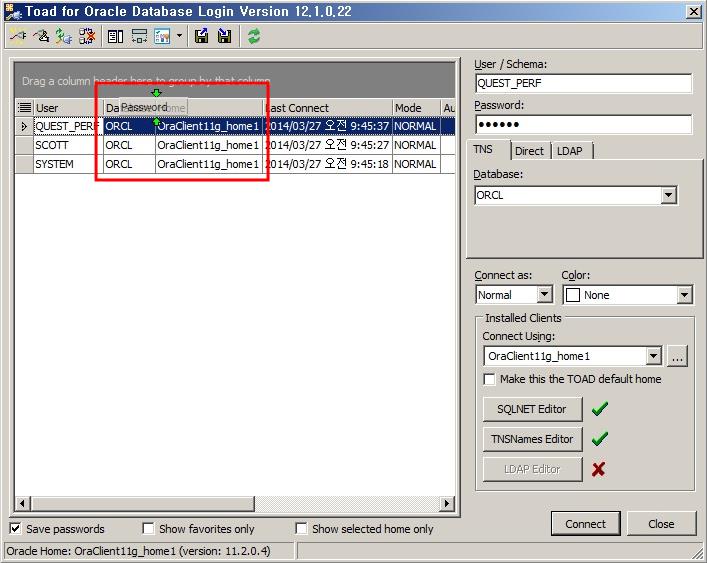Click the connection properties (edit) toolbar icon

coord(40,36)
